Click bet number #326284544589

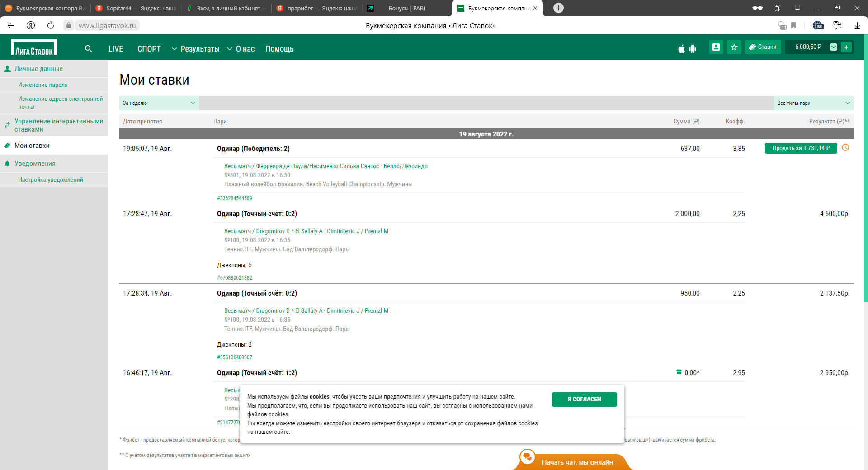coord(235,198)
